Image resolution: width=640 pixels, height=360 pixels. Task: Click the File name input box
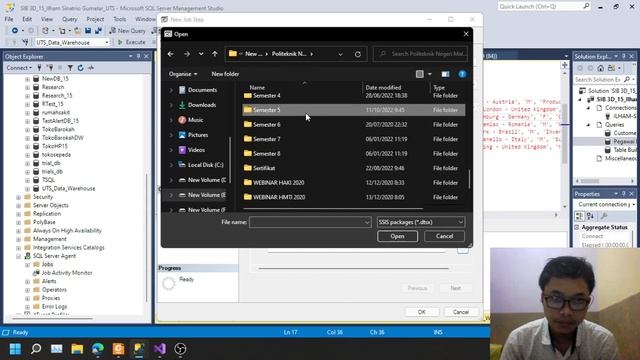(310, 222)
